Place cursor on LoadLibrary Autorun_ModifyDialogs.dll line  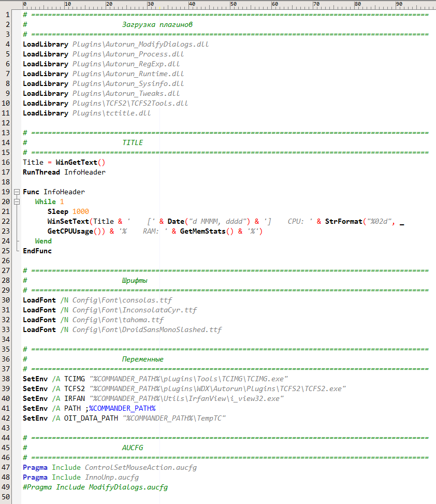tap(115, 45)
